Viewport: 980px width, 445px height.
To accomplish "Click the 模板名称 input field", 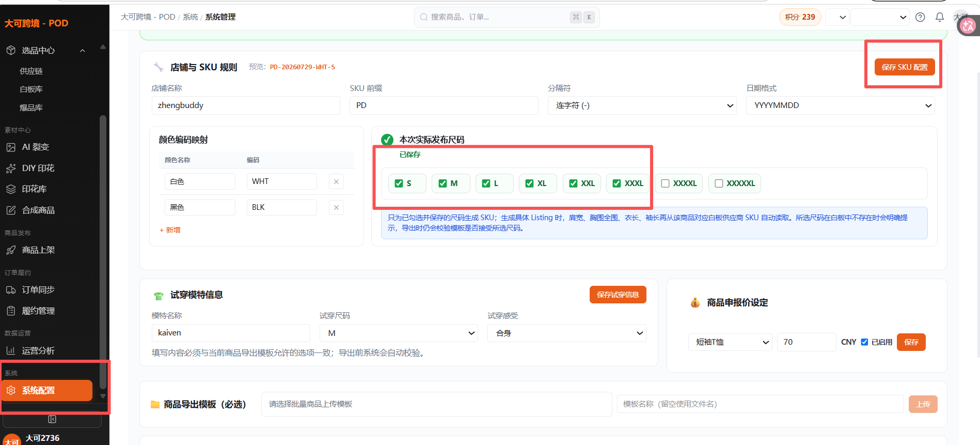I will point(760,404).
